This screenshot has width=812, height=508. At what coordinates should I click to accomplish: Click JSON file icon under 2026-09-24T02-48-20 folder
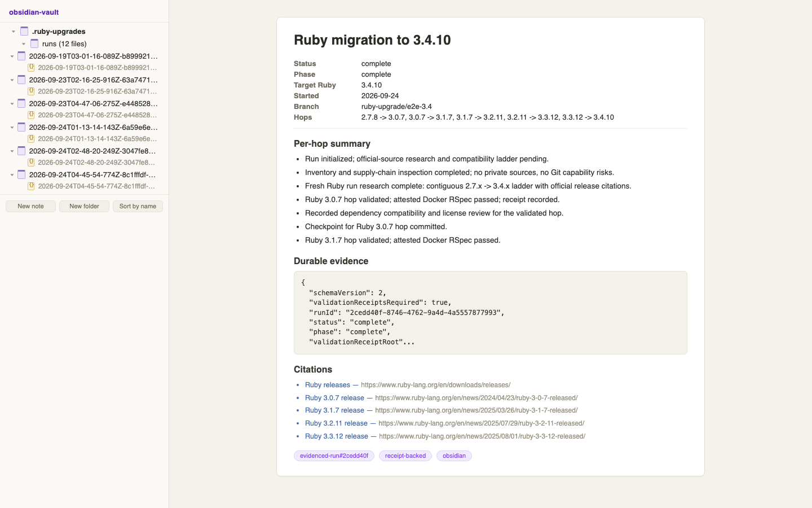pos(32,163)
